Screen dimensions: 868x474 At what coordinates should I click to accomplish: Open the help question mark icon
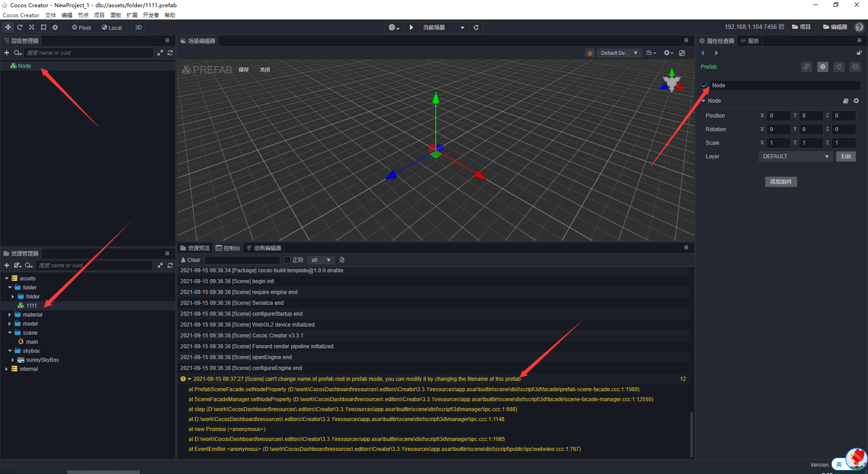click(859, 27)
